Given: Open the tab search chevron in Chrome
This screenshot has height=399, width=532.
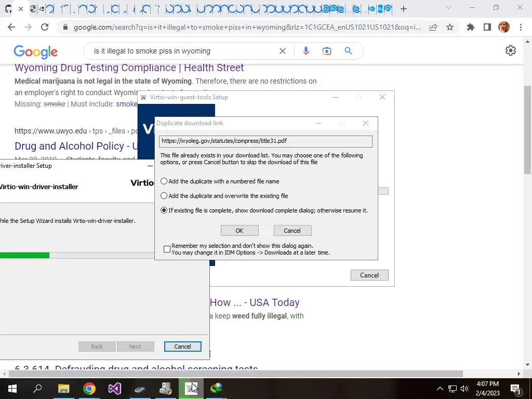Looking at the screenshot, I should pos(448,7).
